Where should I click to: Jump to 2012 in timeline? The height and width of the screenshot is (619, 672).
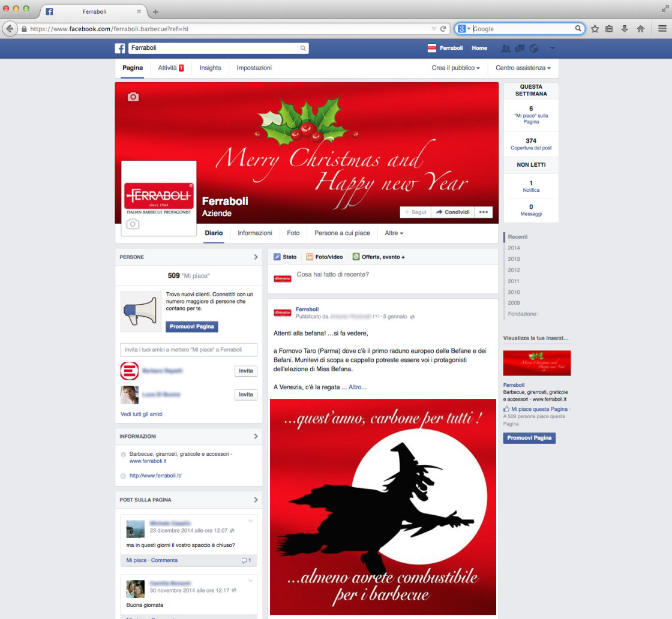[x=514, y=271]
